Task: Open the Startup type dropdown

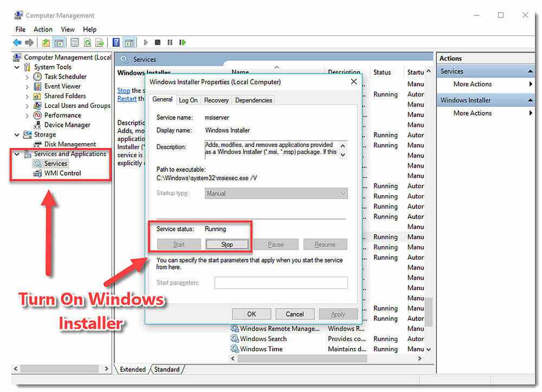Action: (276, 194)
